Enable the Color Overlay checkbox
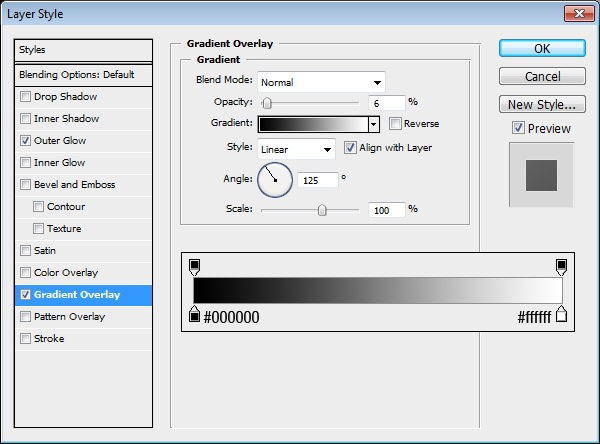Image resolution: width=600 pixels, height=444 pixels. point(25,273)
